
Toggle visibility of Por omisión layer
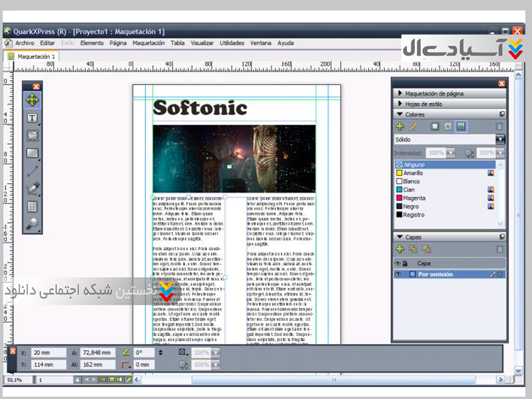(x=398, y=275)
